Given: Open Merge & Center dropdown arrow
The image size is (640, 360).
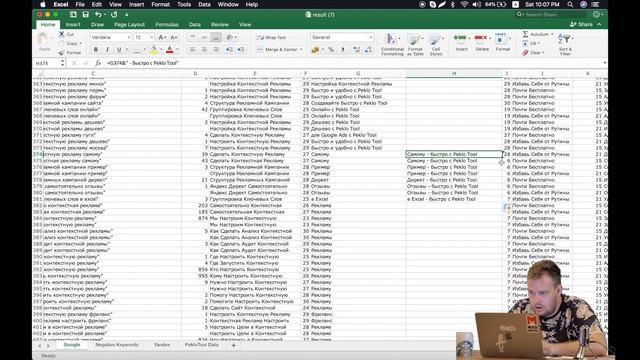Looking at the screenshot, I should point(301,49).
